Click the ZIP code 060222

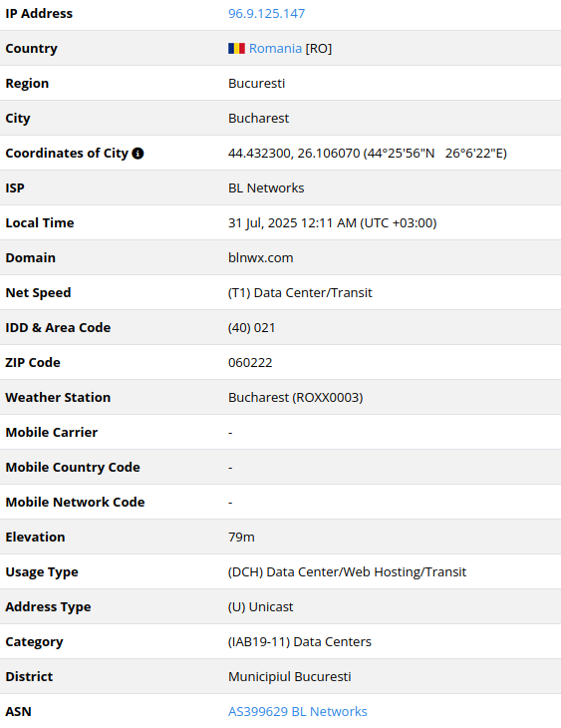[250, 363]
